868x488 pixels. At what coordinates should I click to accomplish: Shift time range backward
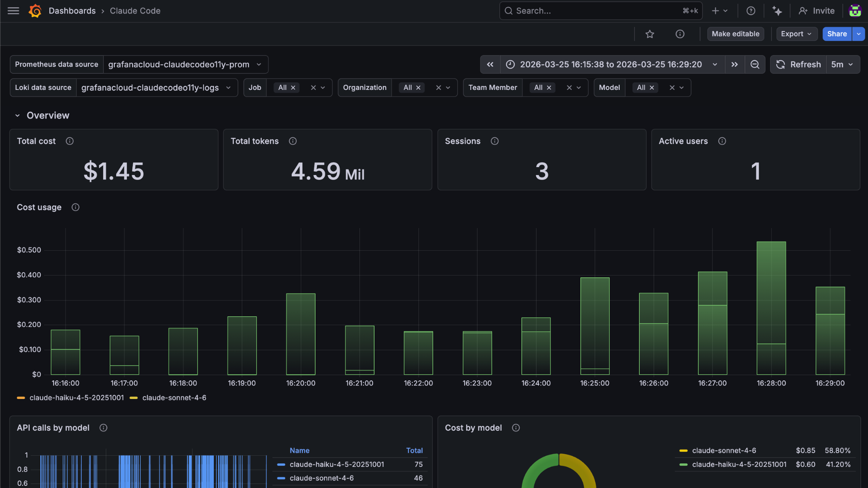click(x=490, y=65)
